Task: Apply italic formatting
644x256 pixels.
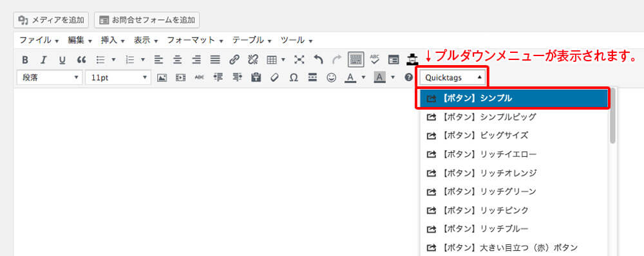Action: pyautogui.click(x=44, y=60)
